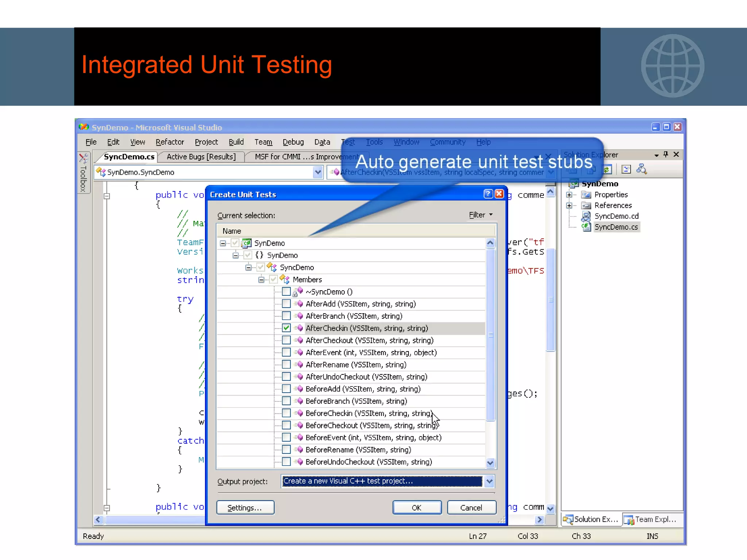
Task: Collapse the Members node in the test tree
Action: (261, 280)
